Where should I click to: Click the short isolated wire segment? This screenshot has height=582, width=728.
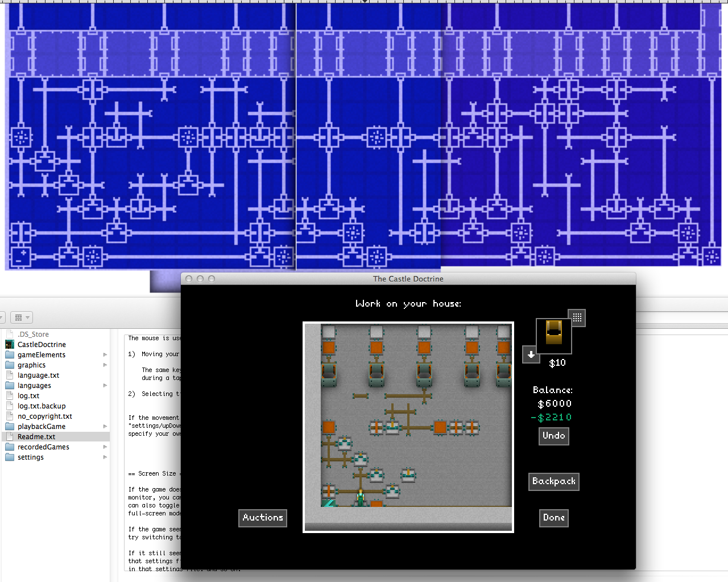(x=361, y=396)
